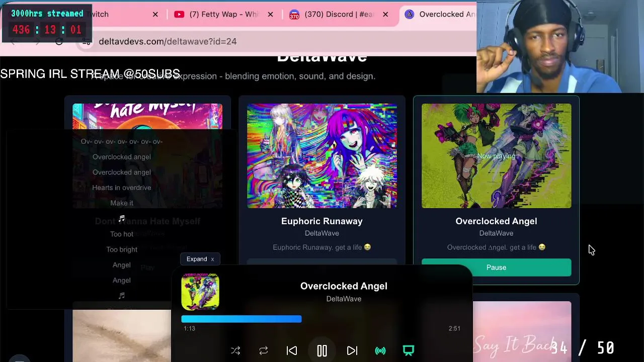Select the Overclocked Angel card title
644x362 pixels.
pyautogui.click(x=496, y=221)
